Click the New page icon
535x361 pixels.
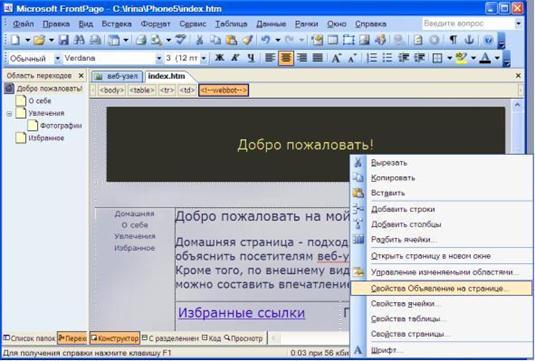click(15, 40)
